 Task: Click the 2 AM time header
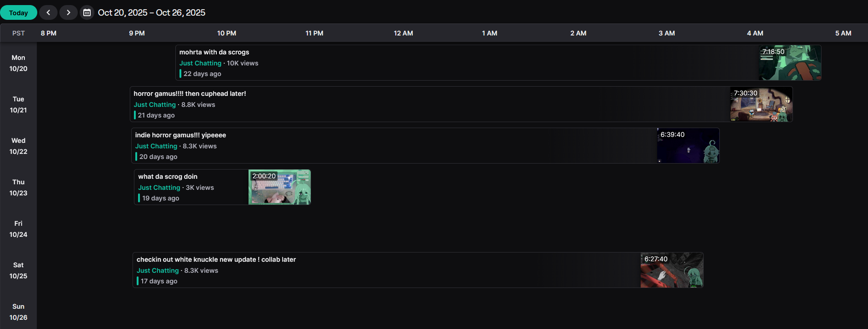click(x=578, y=33)
